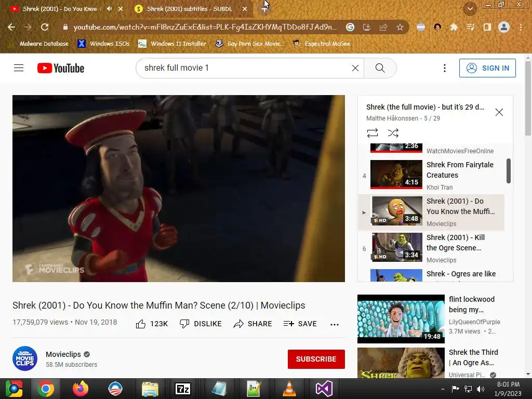Image resolution: width=532 pixels, height=399 pixels.
Task: Open a new browser tab
Action: [264, 9]
